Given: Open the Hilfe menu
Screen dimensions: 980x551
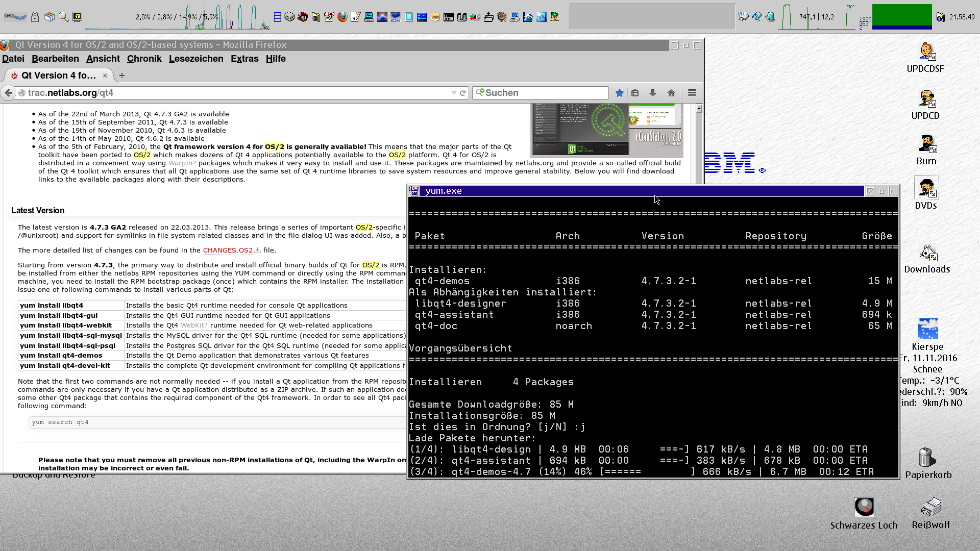Looking at the screenshot, I should pyautogui.click(x=276, y=59).
